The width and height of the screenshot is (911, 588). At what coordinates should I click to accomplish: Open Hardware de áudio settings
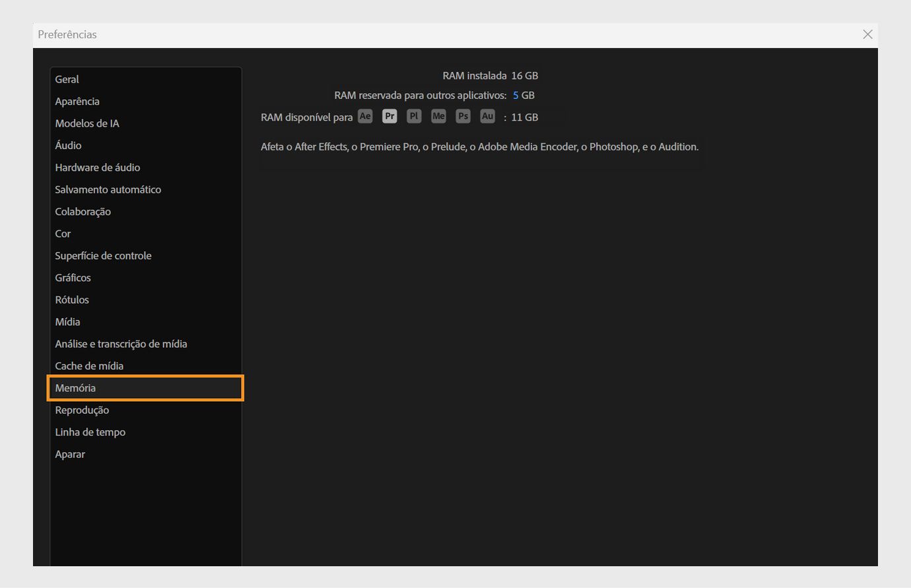97,167
